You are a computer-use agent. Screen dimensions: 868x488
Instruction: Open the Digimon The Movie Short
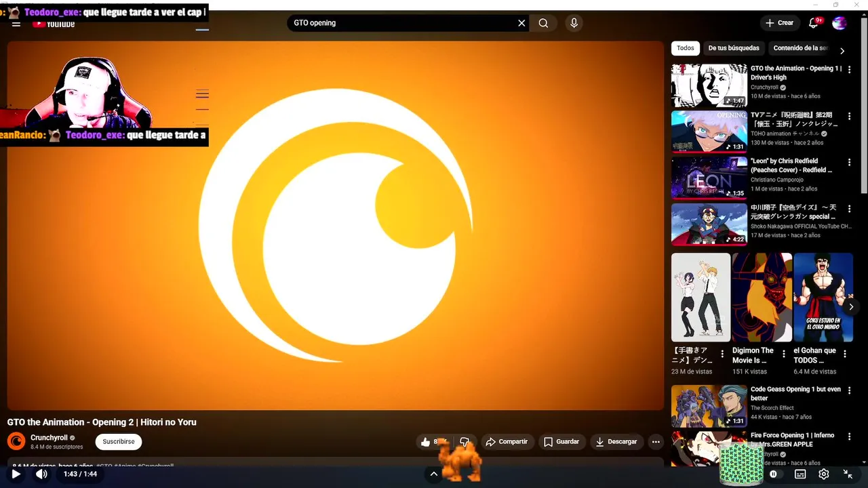(762, 297)
